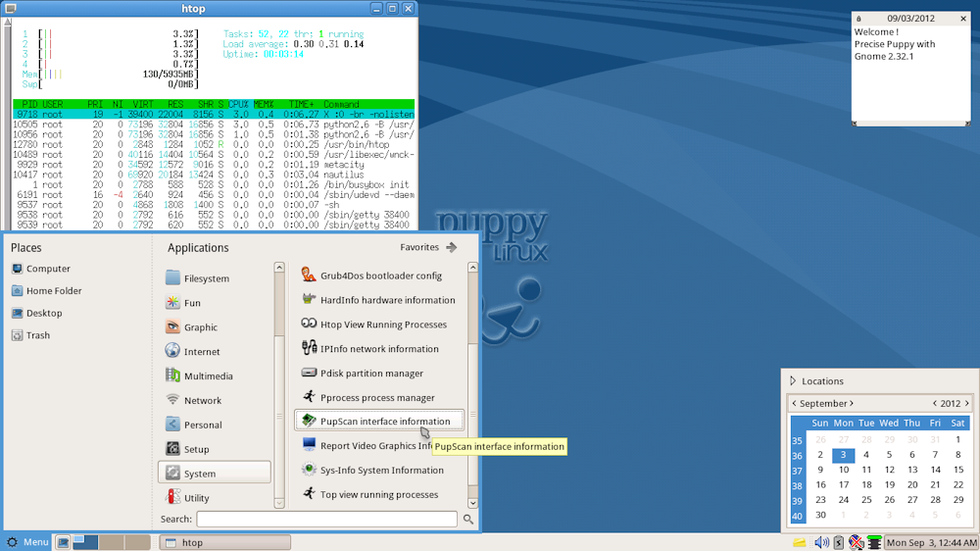Select September 30 in calendar

pos(820,516)
